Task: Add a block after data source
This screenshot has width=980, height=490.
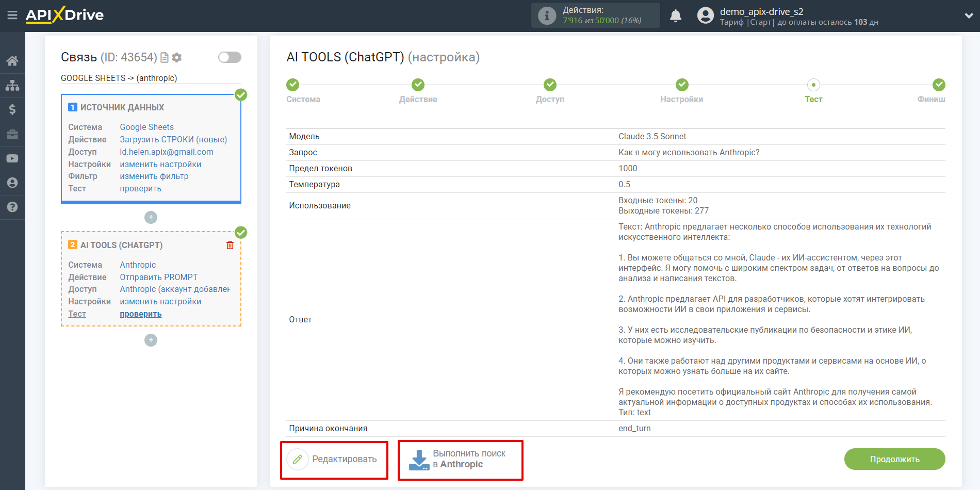Action: point(151,217)
